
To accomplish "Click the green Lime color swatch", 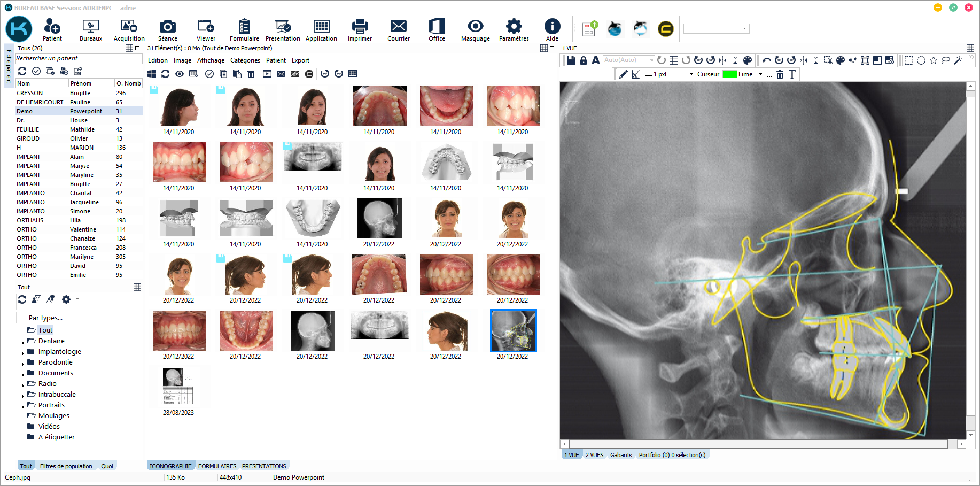I will 729,74.
